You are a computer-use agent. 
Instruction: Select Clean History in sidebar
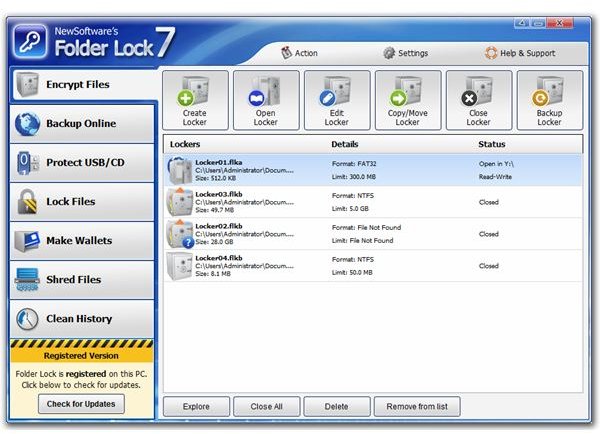(82, 319)
